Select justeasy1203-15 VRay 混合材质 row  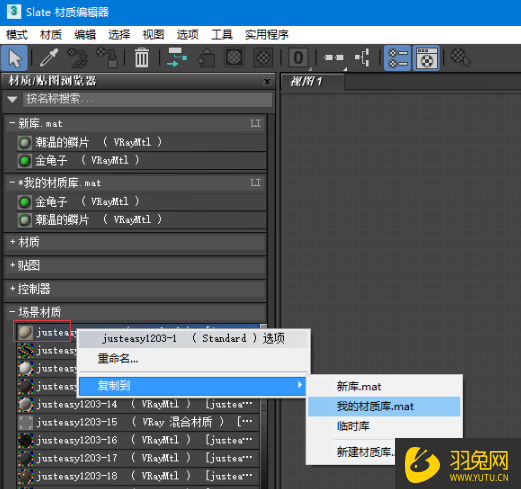(138, 422)
